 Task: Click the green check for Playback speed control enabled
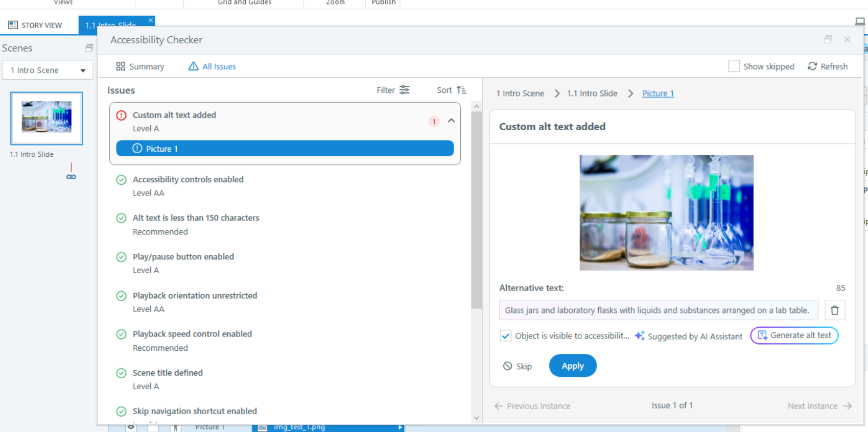point(121,334)
